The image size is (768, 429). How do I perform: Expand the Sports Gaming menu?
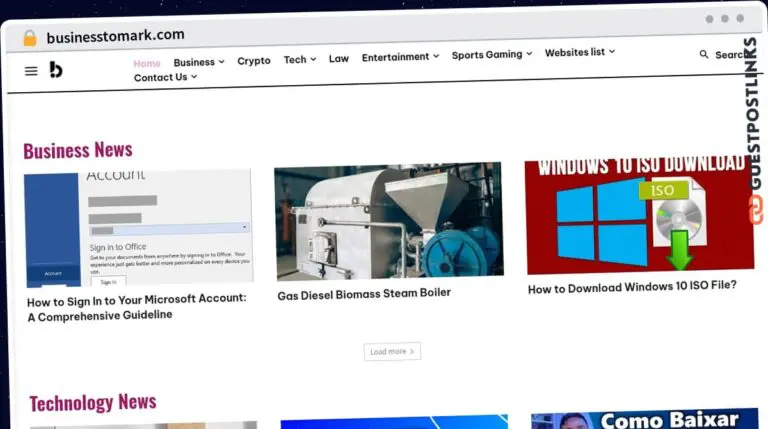[x=491, y=55]
